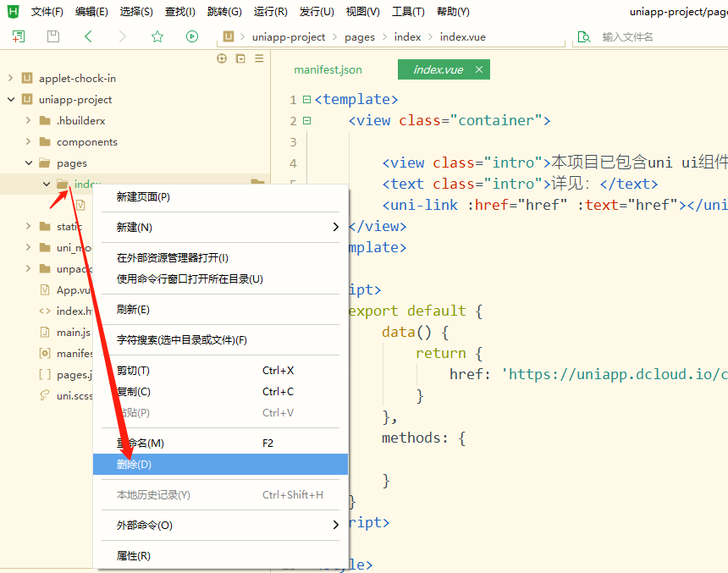Click the App.vue file icon
Image resolution: width=728 pixels, height=573 pixels.
click(45, 289)
